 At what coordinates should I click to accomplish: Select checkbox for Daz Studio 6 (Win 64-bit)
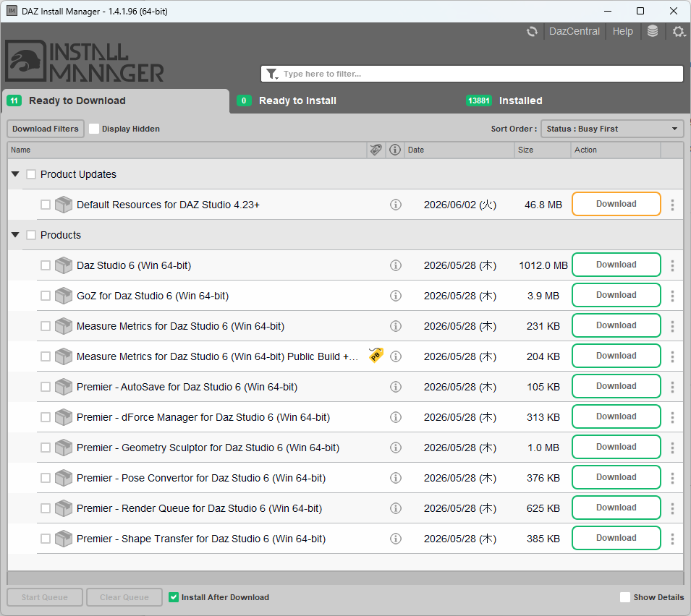click(x=46, y=265)
